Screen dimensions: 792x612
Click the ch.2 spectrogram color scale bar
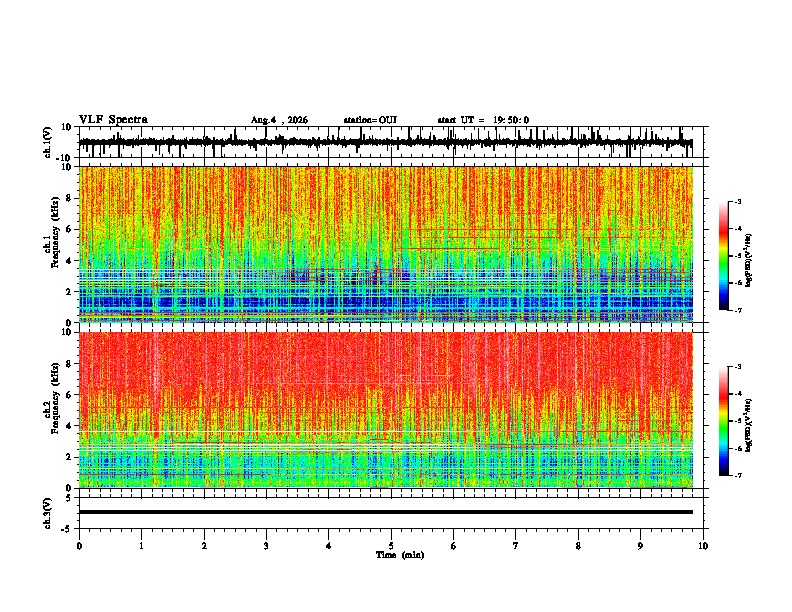723,421
